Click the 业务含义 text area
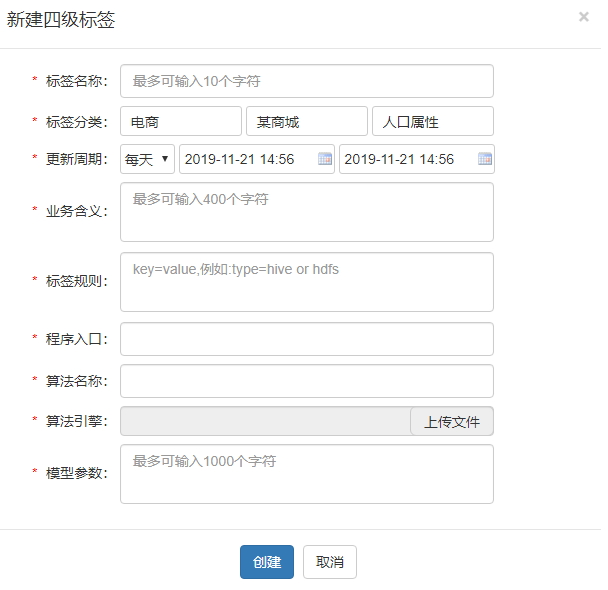The height and width of the screenshot is (590, 608). (x=307, y=212)
